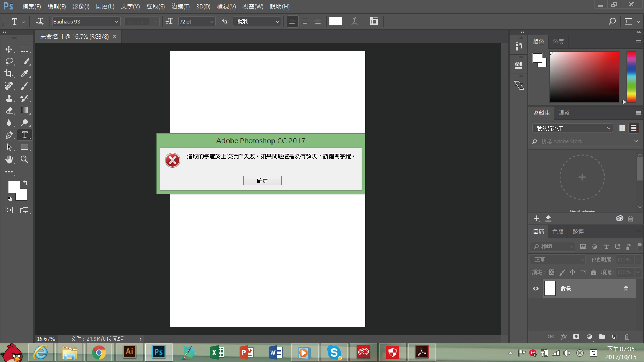The height and width of the screenshot is (362, 644).
Task: Expand the 72 pt font size dropdown
Action: [x=212, y=22]
